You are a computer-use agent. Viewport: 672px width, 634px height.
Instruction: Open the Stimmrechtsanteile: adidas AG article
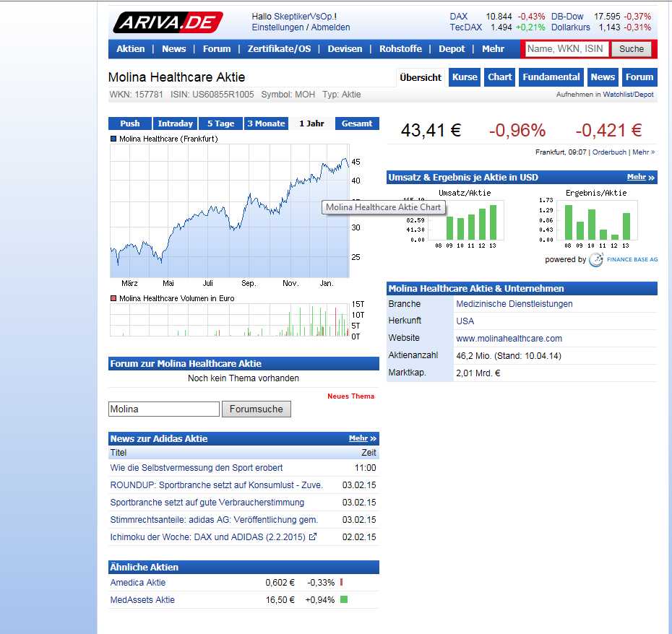coord(215,520)
